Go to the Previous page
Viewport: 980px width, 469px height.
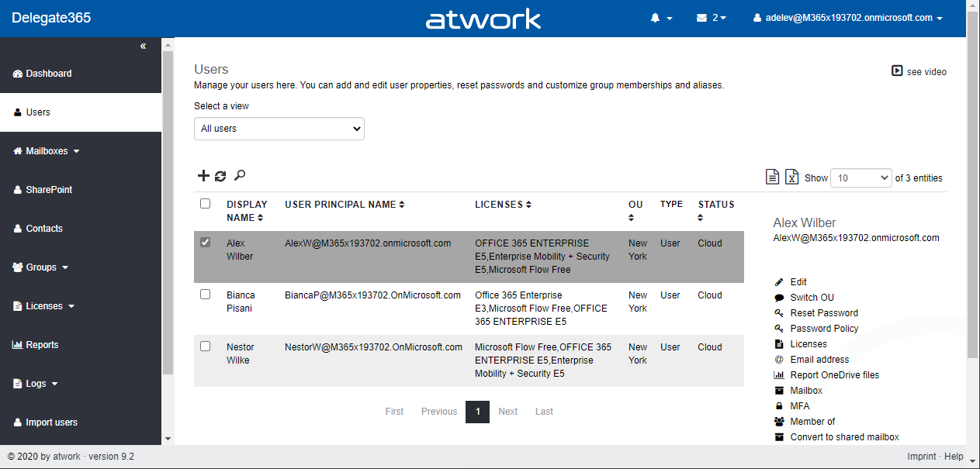tap(439, 412)
